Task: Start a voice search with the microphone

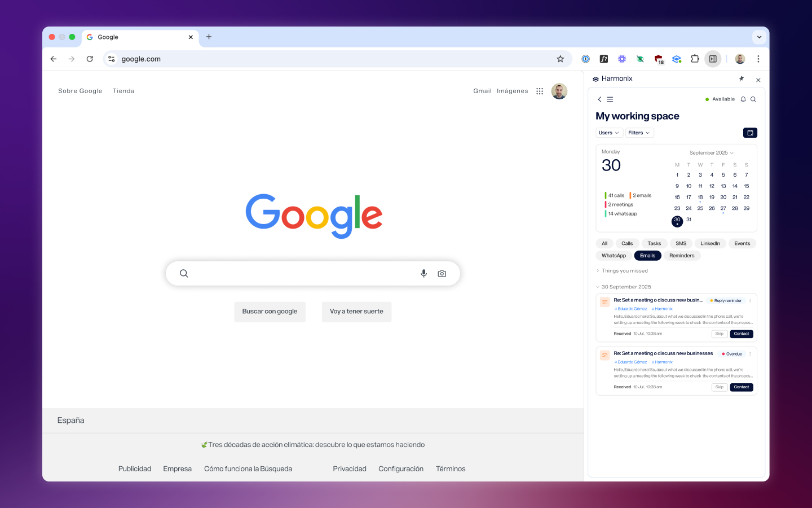Action: coord(423,273)
